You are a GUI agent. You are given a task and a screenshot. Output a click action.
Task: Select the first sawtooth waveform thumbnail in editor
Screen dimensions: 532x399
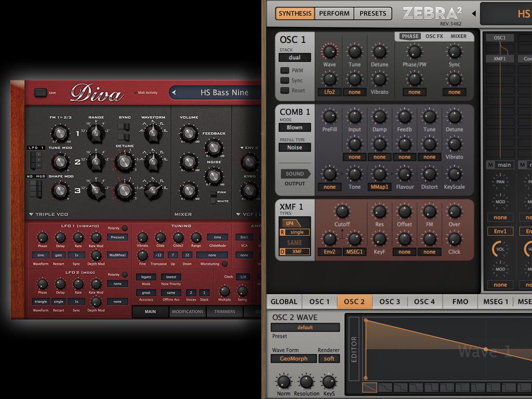tap(369, 387)
